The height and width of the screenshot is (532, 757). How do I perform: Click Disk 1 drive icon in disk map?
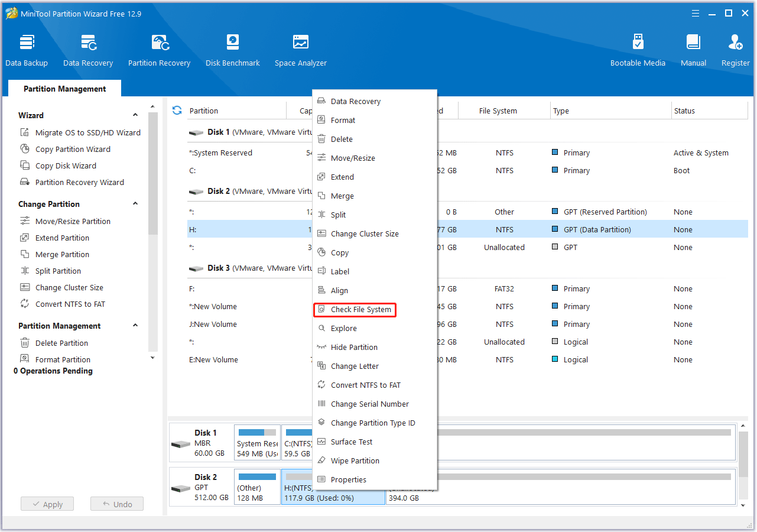(x=180, y=444)
